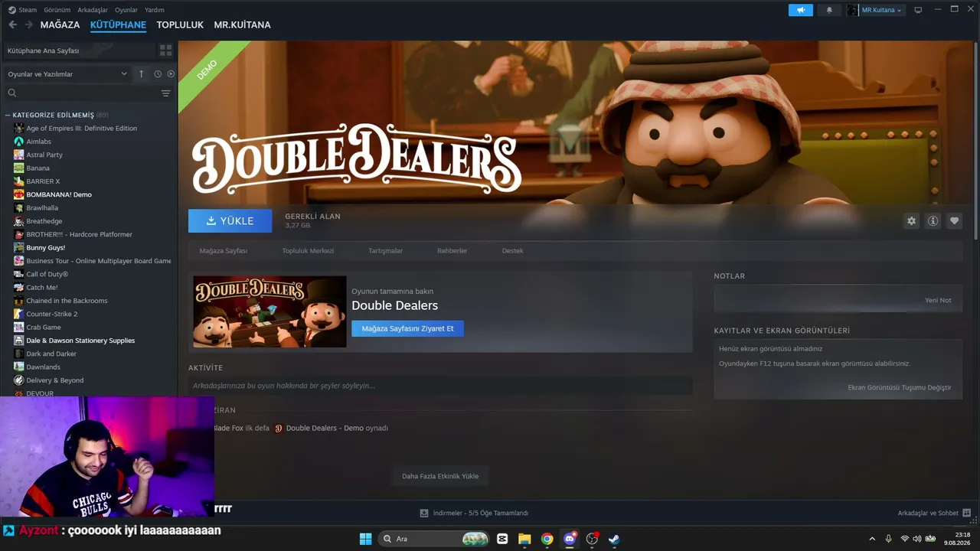Image resolution: width=980 pixels, height=551 pixels.
Task: Add Double Dealers to favorites heart
Action: coord(954,220)
